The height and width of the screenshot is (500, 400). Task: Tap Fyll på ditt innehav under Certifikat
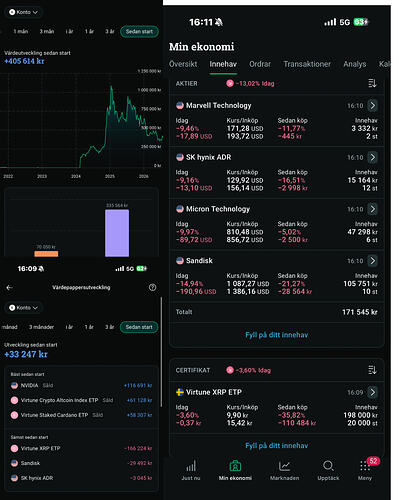click(x=277, y=446)
